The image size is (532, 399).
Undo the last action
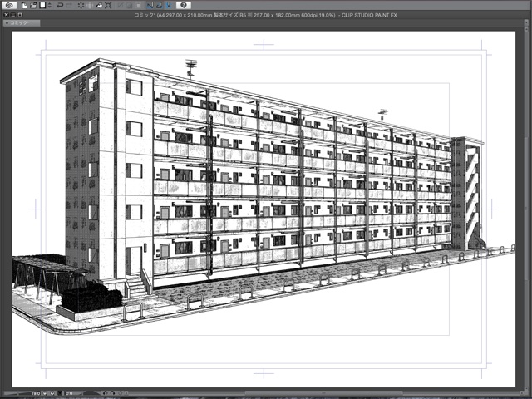point(60,6)
